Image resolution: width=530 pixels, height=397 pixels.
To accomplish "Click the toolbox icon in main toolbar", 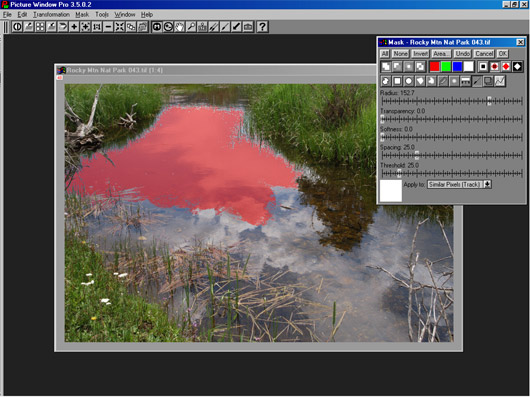I will [x=248, y=27].
